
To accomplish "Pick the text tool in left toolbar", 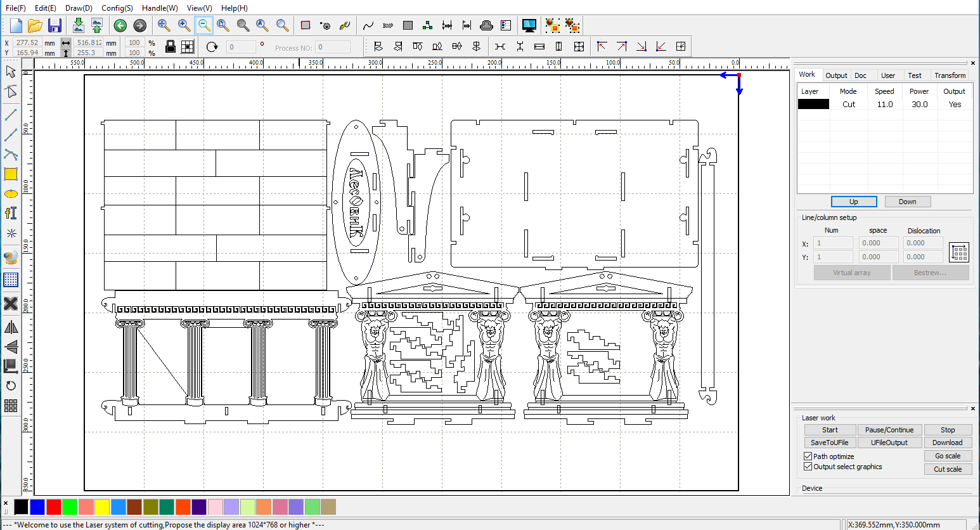I will 11,213.
